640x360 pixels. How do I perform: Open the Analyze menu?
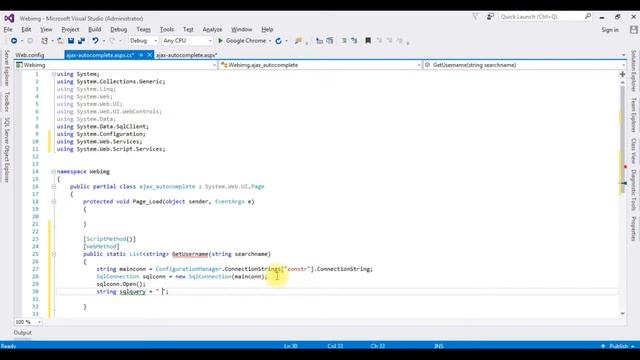212,29
